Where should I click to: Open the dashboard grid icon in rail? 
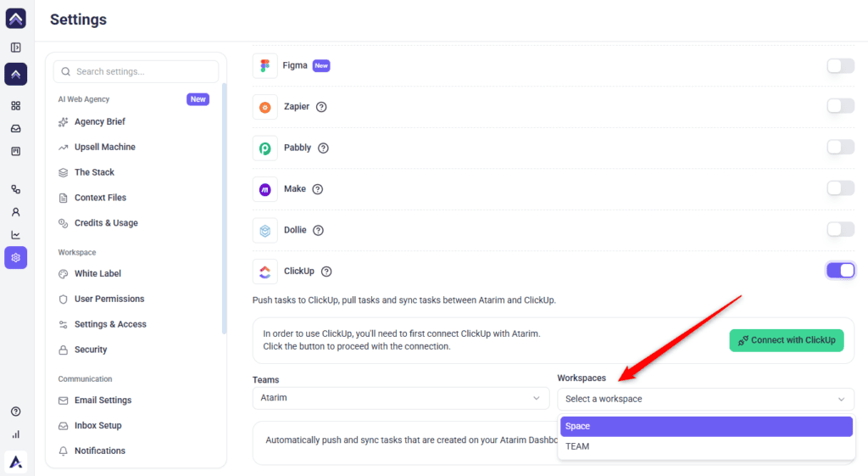tap(15, 105)
